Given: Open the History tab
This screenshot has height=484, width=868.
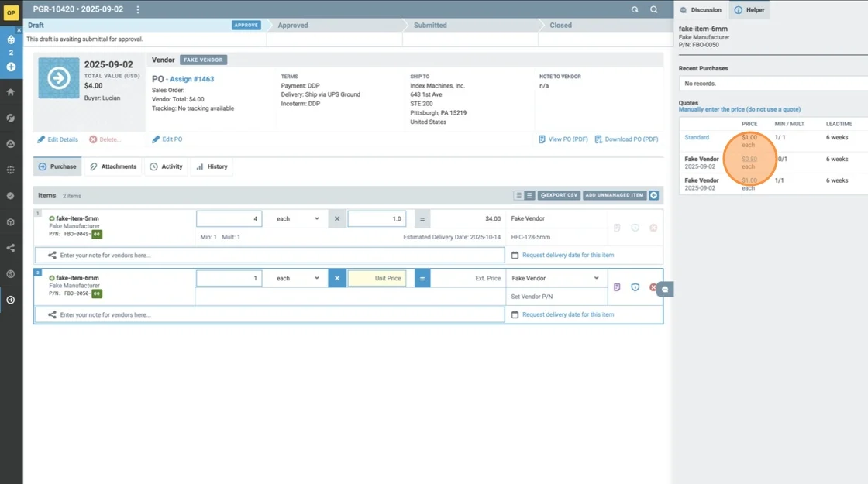Looking at the screenshot, I should click(x=212, y=166).
